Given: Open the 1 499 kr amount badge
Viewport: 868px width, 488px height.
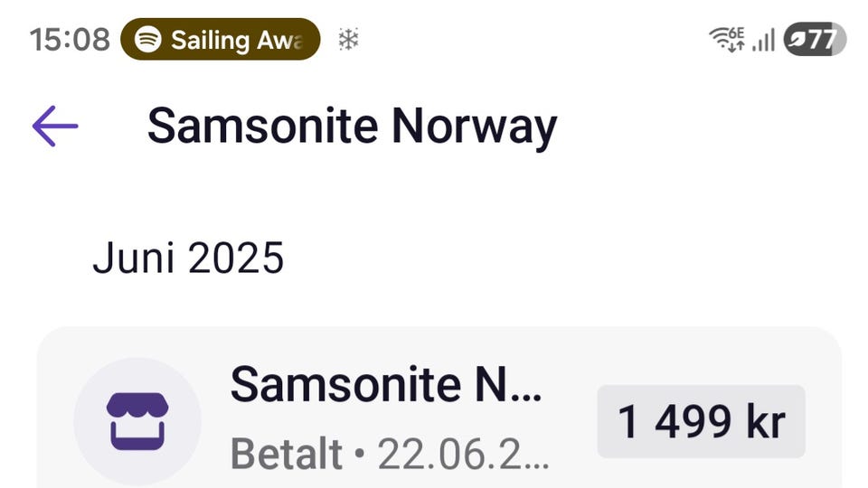Looking at the screenshot, I should [x=701, y=421].
